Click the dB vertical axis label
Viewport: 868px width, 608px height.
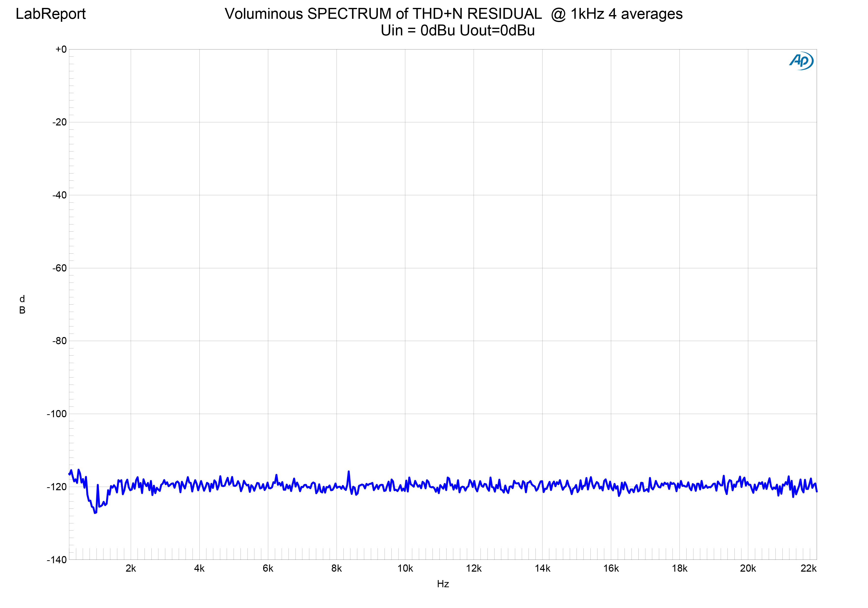point(22,305)
